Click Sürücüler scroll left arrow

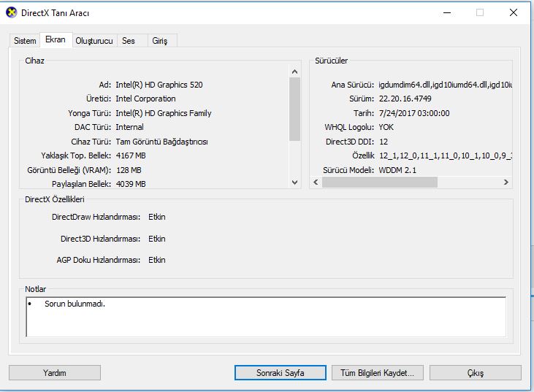tap(316, 182)
